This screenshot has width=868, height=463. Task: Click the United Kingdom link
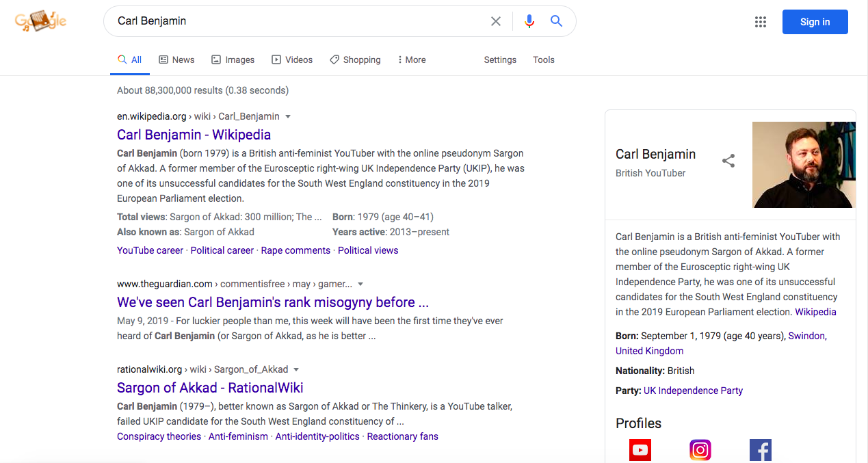pos(649,351)
